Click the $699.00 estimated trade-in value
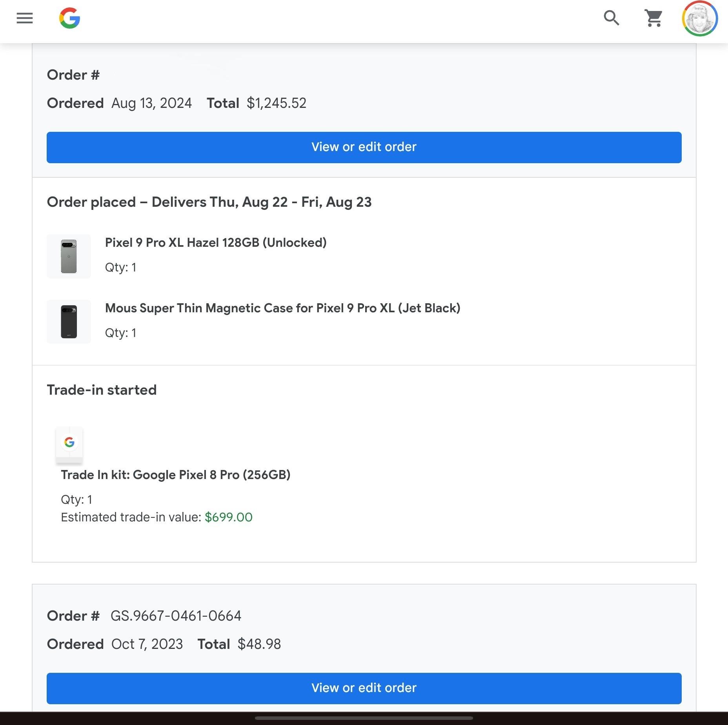The image size is (728, 725). pos(229,517)
